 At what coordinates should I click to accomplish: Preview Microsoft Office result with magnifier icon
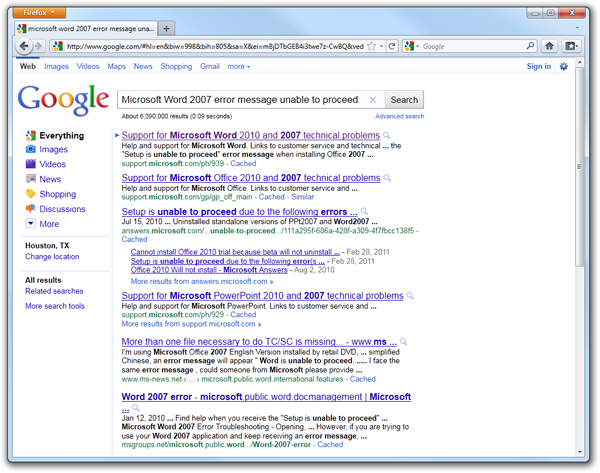(387, 178)
